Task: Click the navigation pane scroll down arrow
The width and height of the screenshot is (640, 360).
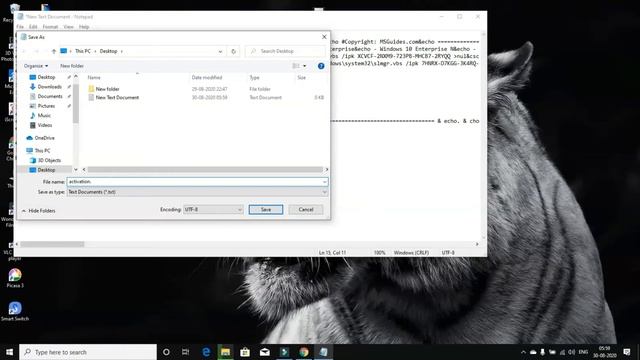Action: point(76,169)
